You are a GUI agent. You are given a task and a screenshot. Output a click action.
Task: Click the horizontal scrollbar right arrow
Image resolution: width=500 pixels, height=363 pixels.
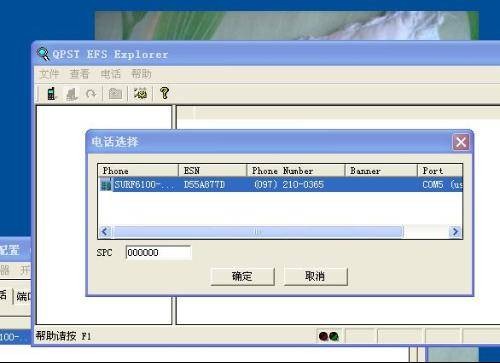[455, 231]
